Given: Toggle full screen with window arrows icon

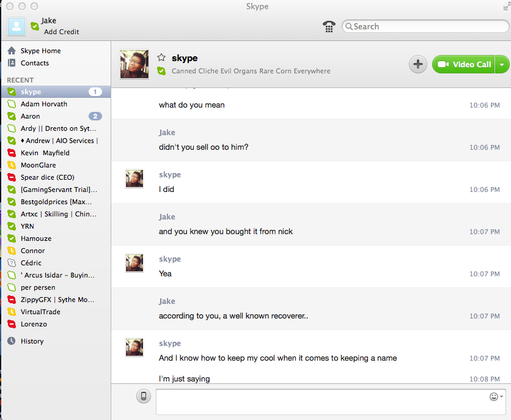Looking at the screenshot, I should click(x=507, y=6).
